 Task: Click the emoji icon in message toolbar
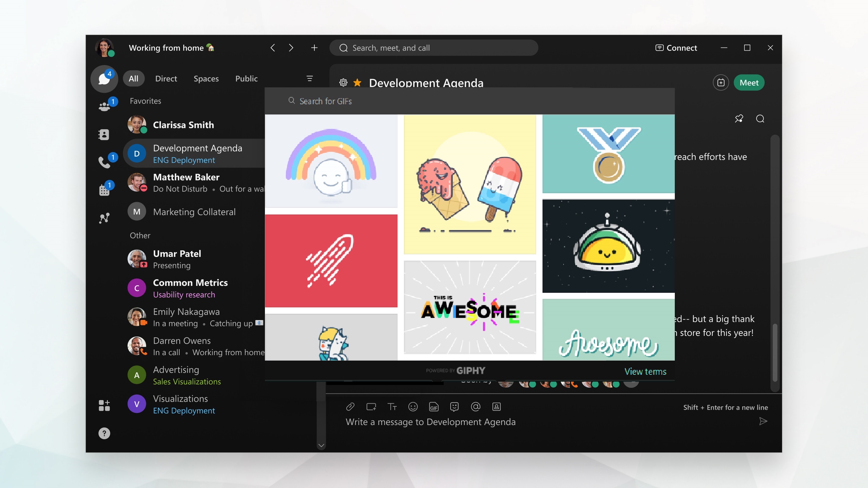pos(413,406)
